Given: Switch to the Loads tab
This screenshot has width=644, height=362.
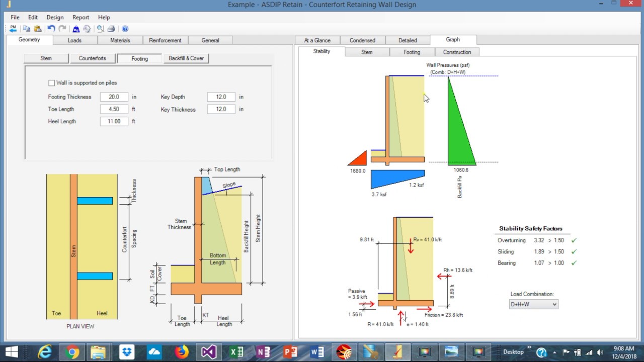Looking at the screenshot, I should coord(74,40).
